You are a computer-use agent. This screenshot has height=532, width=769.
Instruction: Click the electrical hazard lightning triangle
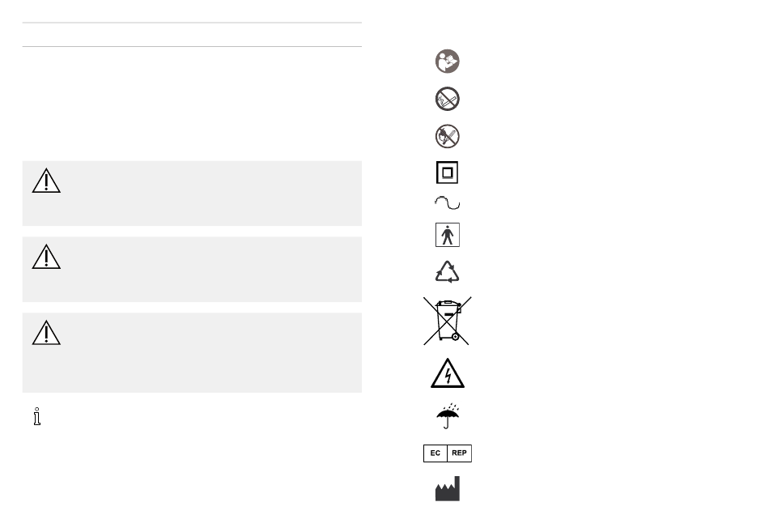448,373
